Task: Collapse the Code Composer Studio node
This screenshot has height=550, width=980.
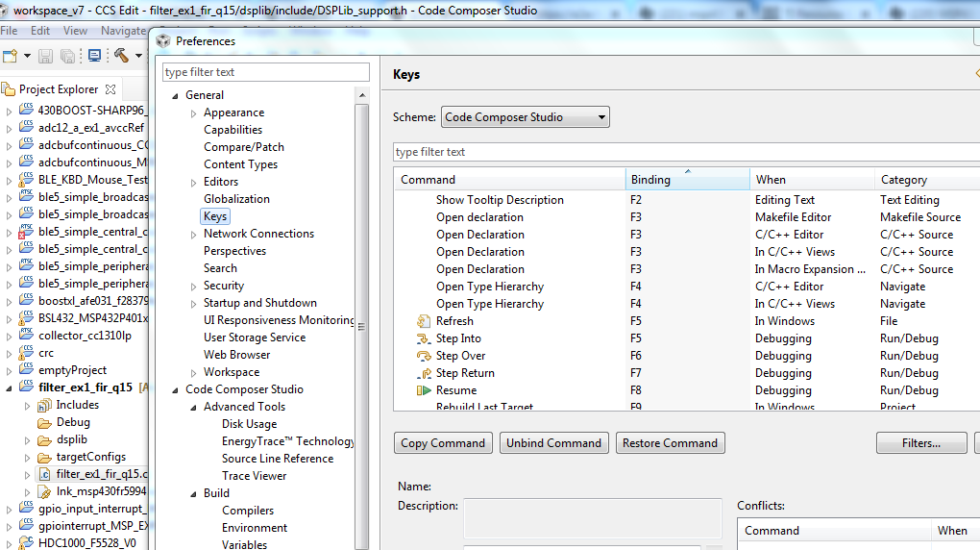Action: pos(175,390)
